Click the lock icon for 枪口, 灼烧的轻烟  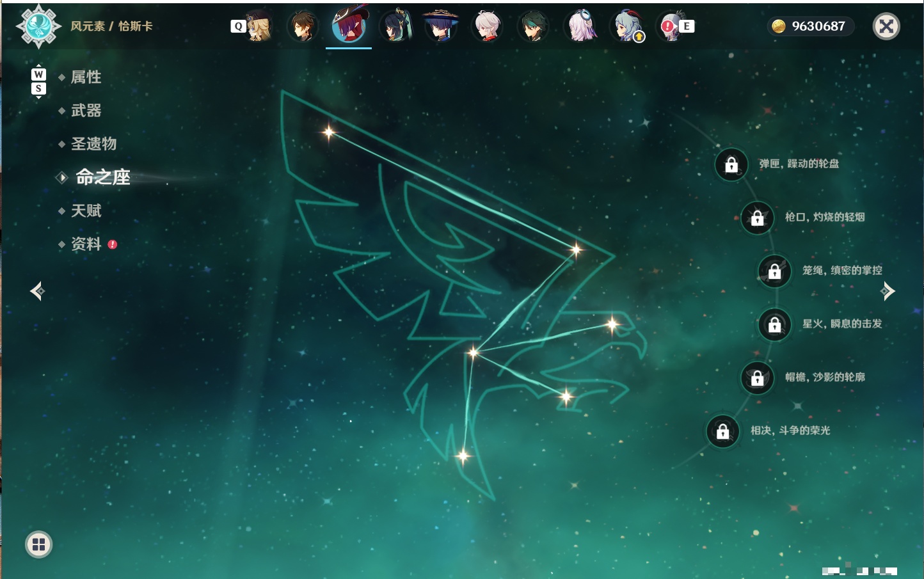[758, 218]
